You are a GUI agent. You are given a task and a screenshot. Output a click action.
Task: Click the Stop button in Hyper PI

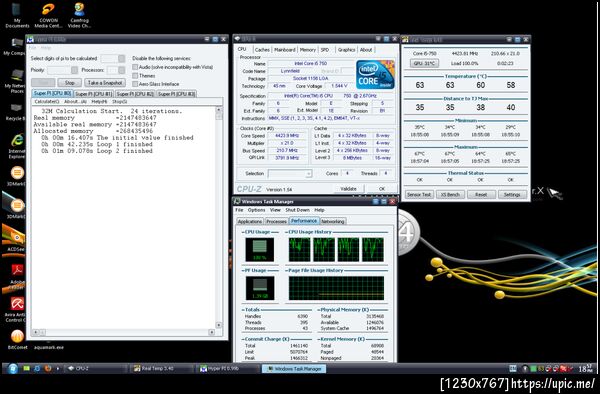tap(70, 83)
